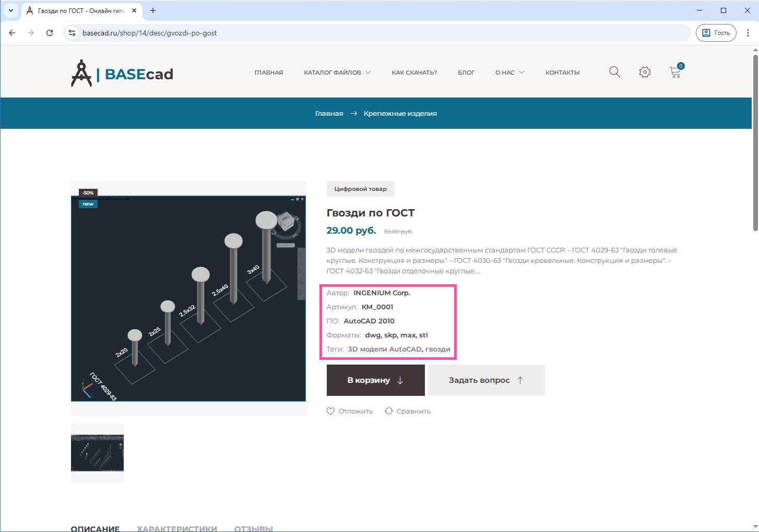Image resolution: width=759 pixels, height=532 pixels.
Task: Open the shopping cart icon
Action: [x=675, y=72]
